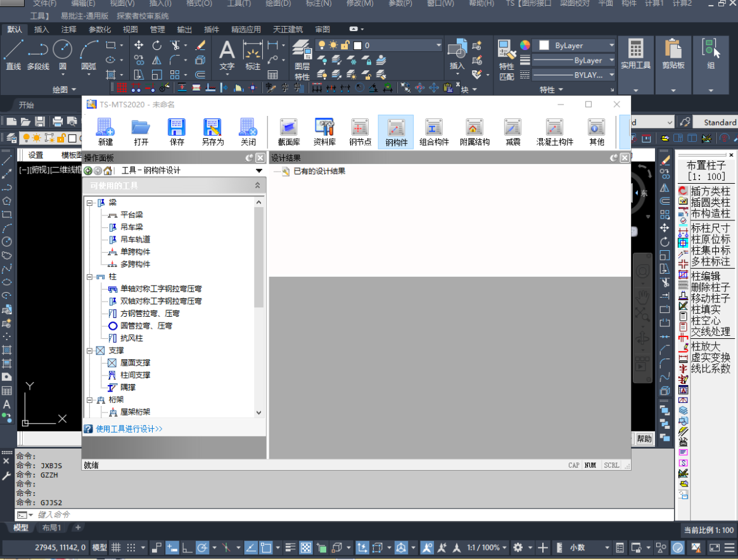Click 使用工具进行设计>> link

click(x=129, y=429)
